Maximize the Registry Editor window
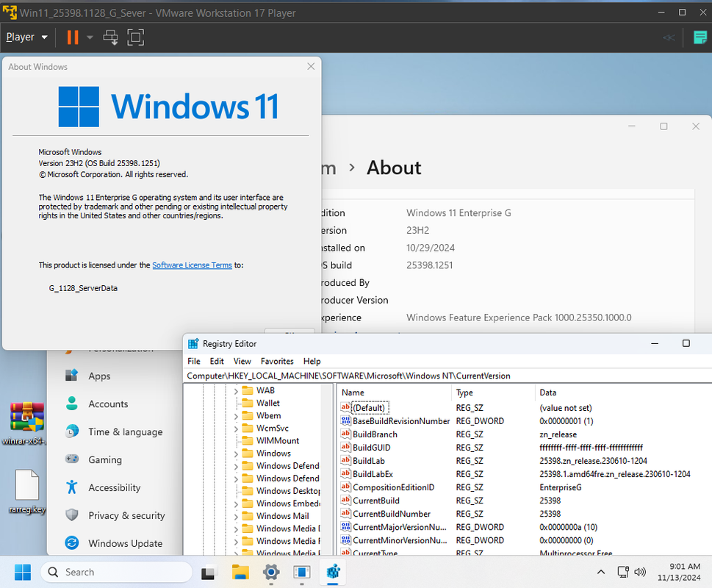Image resolution: width=712 pixels, height=588 pixels. click(x=686, y=343)
